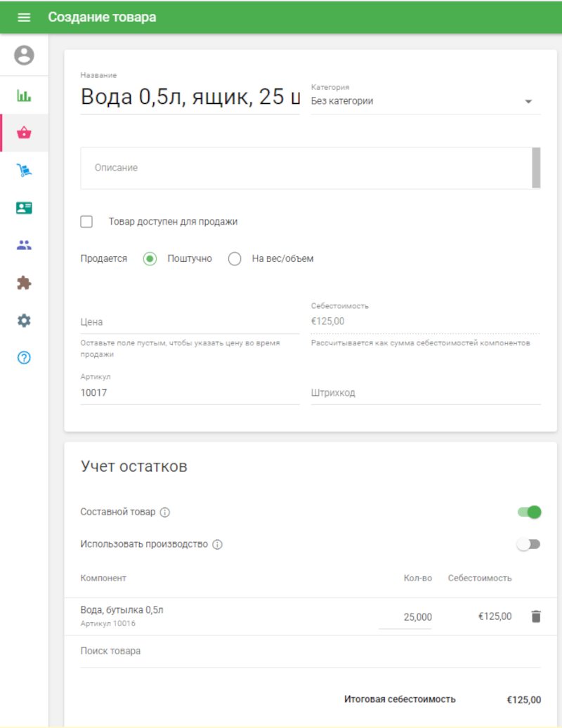Disable the Составной товар toggle
562x728 pixels.
click(529, 512)
